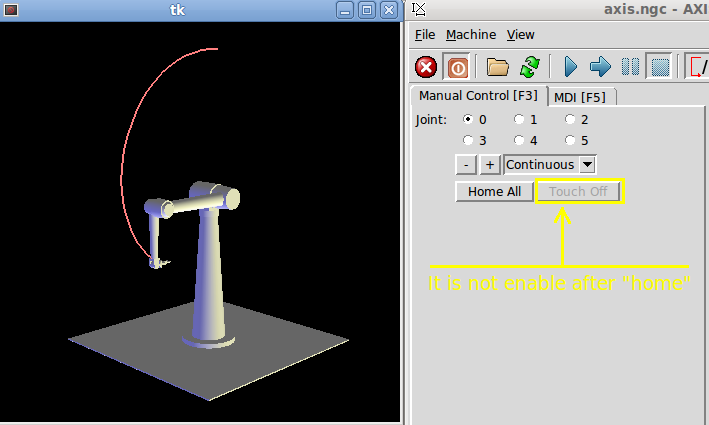Close the tk window
Screen dimensions: 709x425
point(389,10)
